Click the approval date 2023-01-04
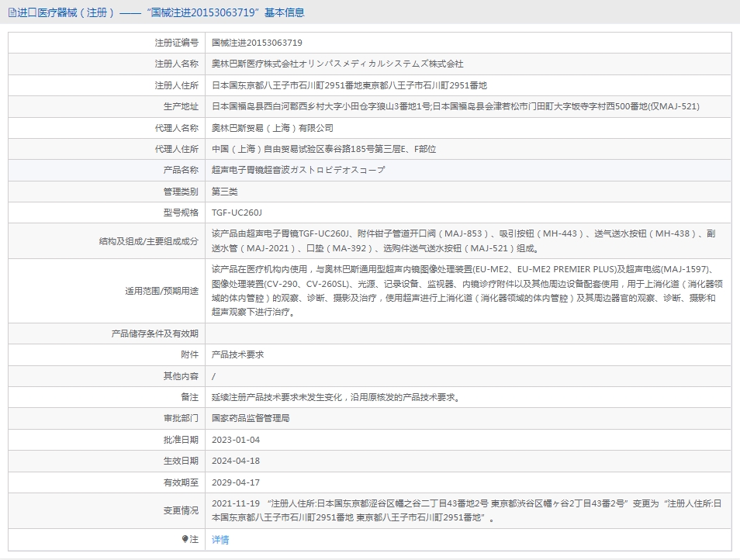 pyautogui.click(x=236, y=440)
